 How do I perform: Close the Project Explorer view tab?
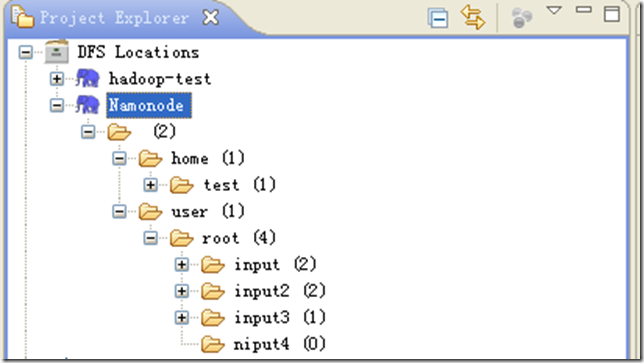click(211, 18)
